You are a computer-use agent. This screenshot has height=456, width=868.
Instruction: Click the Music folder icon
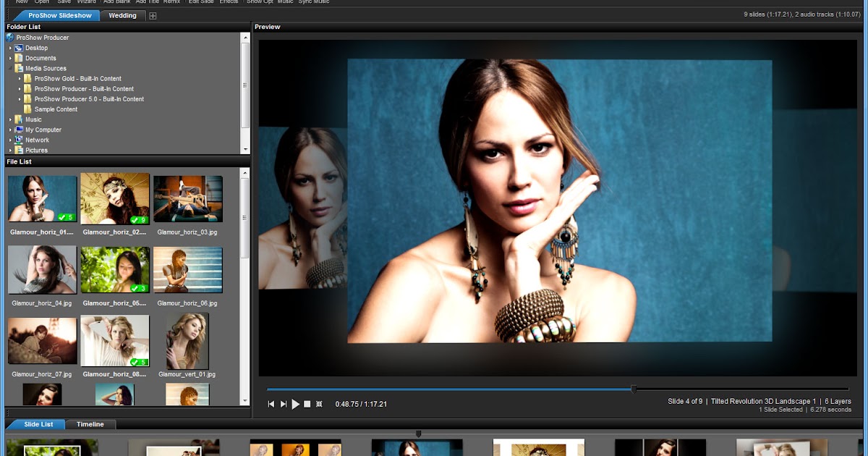click(x=19, y=119)
